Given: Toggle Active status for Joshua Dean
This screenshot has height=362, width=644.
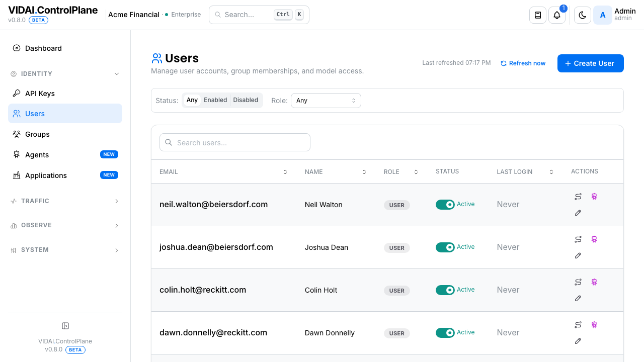Looking at the screenshot, I should [445, 247].
